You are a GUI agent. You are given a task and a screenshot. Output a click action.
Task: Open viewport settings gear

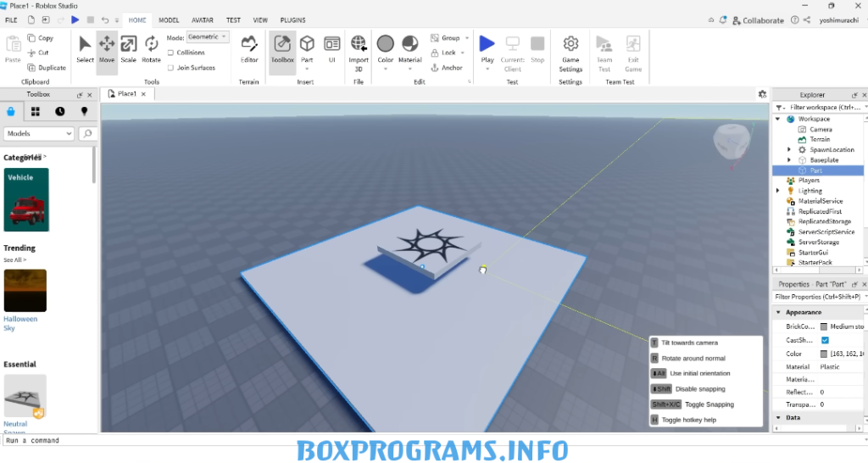point(762,94)
